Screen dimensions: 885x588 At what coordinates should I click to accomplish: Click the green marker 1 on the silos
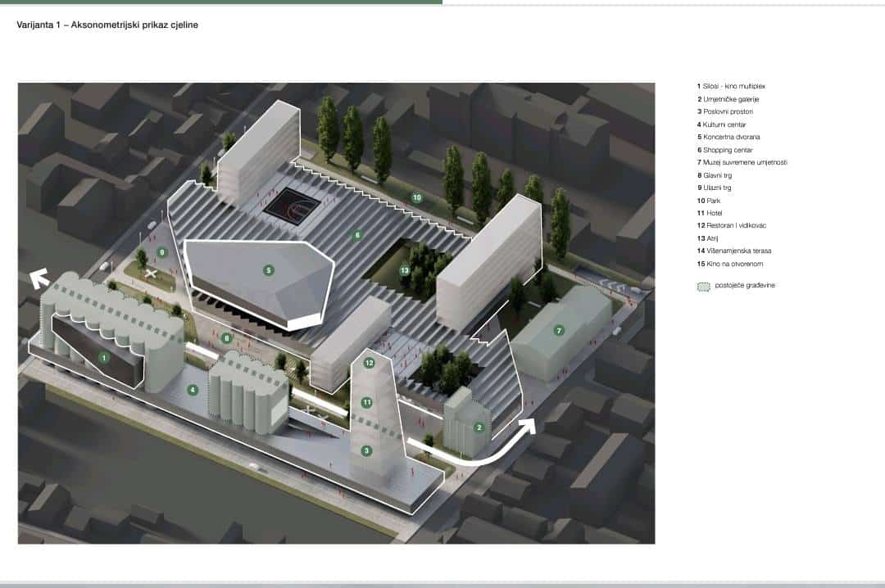coord(104,357)
